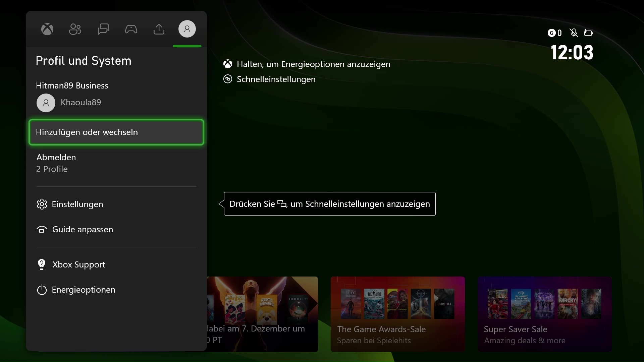Click Schnelleinstellungen hint icon
The height and width of the screenshot is (362, 644).
(x=228, y=79)
